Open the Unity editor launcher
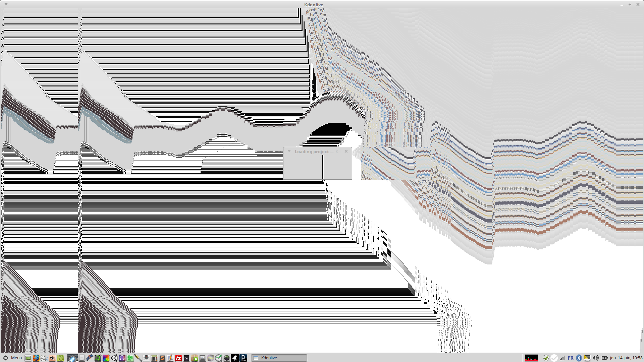644x362 pixels. pyautogui.click(x=114, y=358)
